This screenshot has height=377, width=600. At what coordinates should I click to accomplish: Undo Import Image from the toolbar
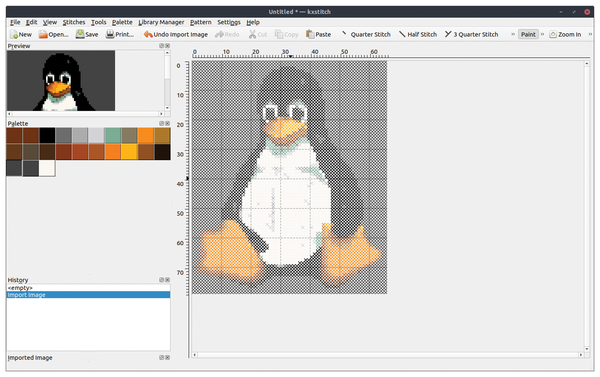click(x=176, y=34)
